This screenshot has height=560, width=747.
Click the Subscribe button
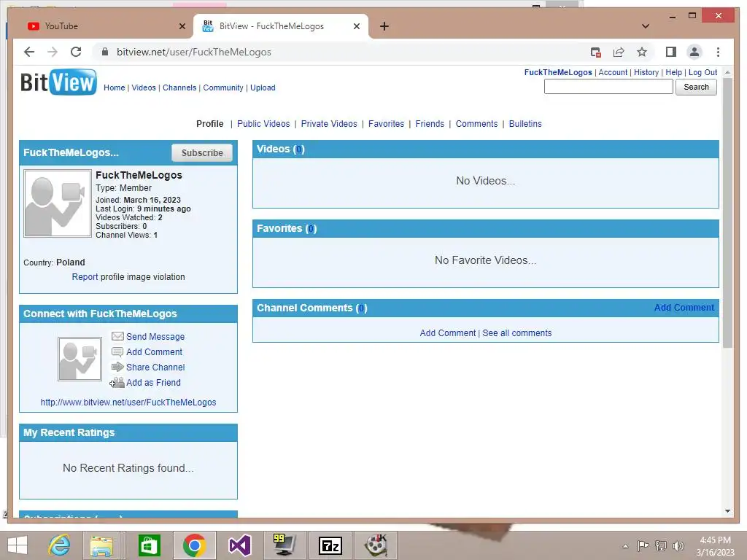202,153
